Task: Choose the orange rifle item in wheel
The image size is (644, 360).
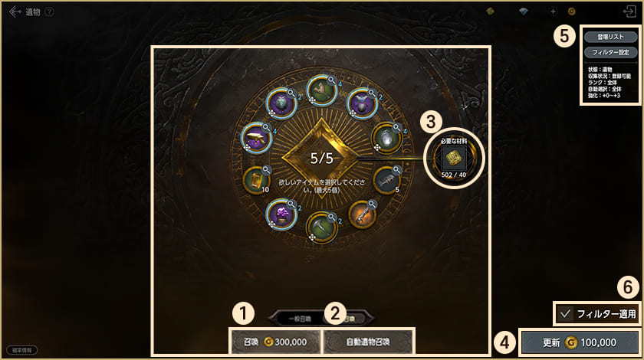Action: 363,214
